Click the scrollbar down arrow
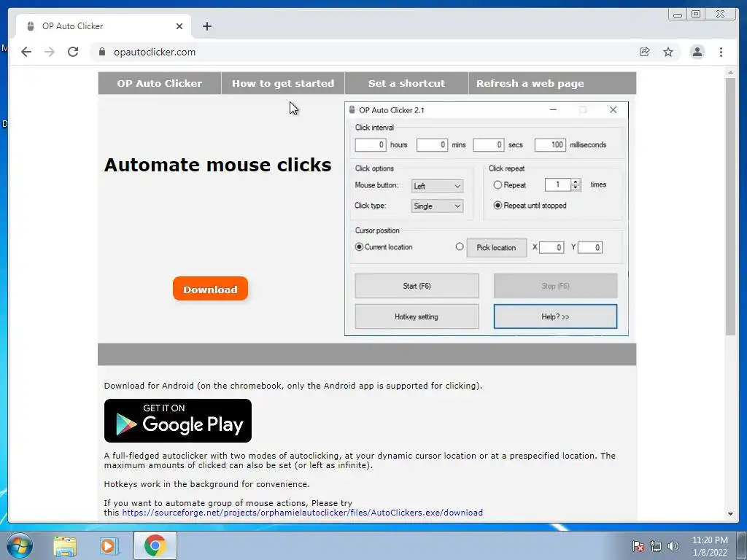Image resolution: width=747 pixels, height=560 pixels. coord(730,514)
